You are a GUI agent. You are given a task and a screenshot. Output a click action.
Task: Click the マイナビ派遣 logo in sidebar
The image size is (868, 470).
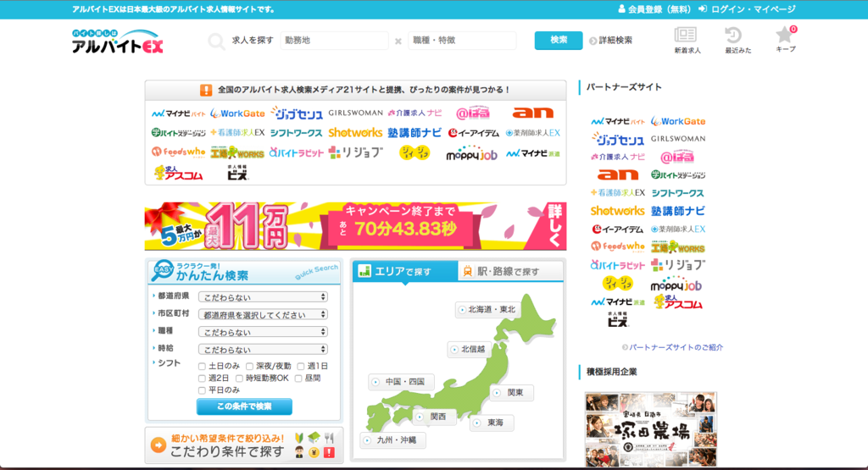(618, 302)
